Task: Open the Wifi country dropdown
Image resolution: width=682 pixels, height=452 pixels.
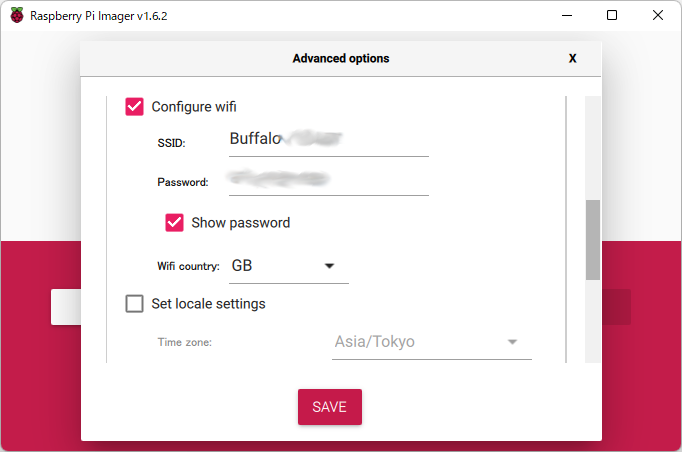Action: [x=289, y=266]
